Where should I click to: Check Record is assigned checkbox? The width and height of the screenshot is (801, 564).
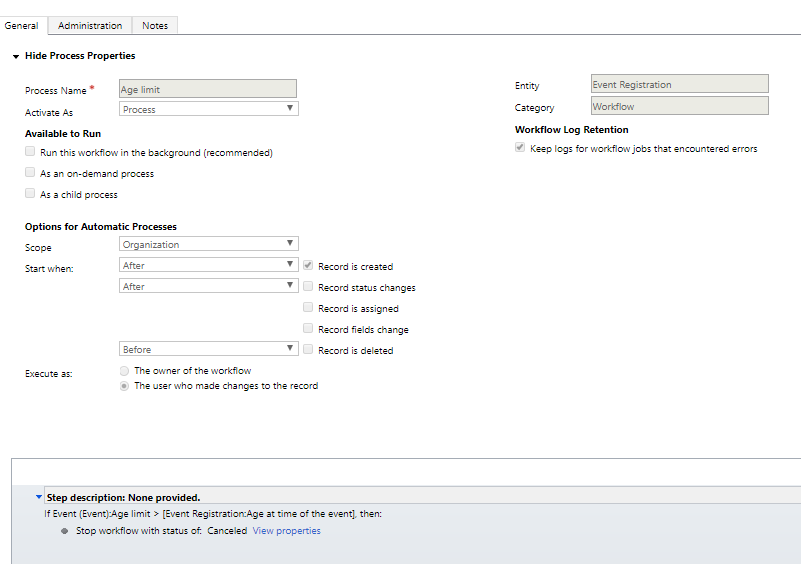pyautogui.click(x=308, y=308)
